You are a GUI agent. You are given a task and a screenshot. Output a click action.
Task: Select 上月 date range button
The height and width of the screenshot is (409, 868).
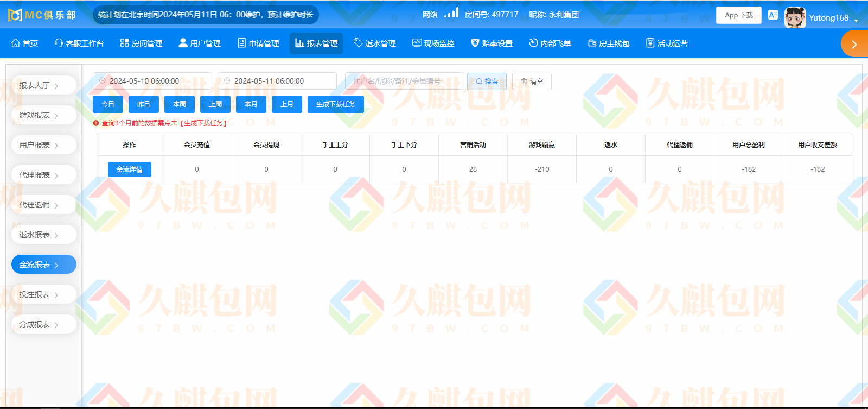point(287,104)
